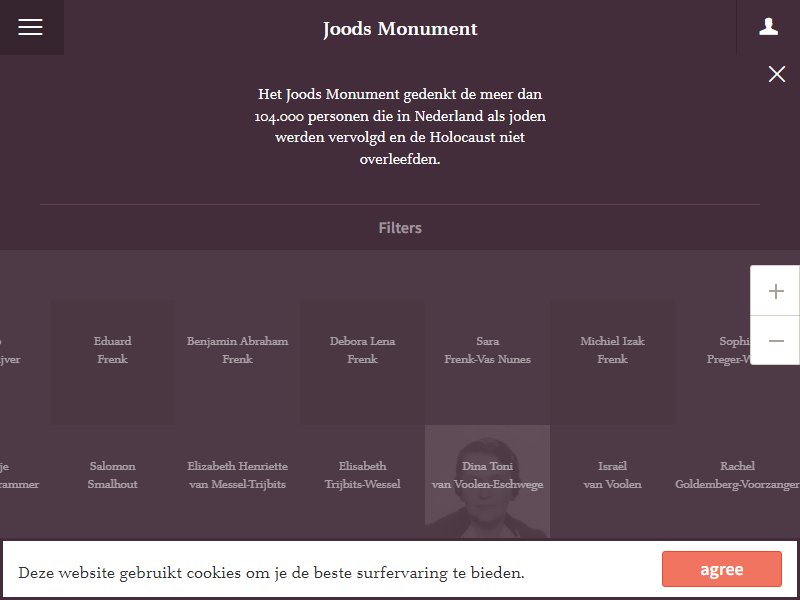Zoom in with the plus button
Screen dimensions: 800x600
[x=776, y=291]
